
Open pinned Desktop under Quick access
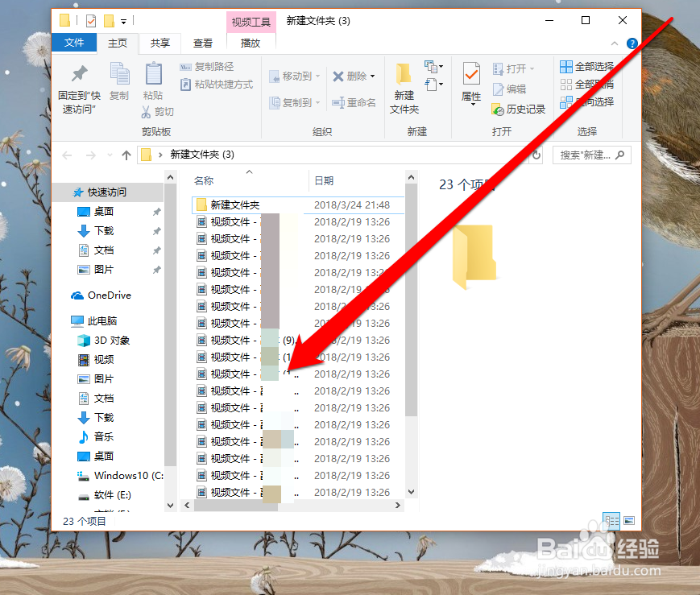(104, 212)
